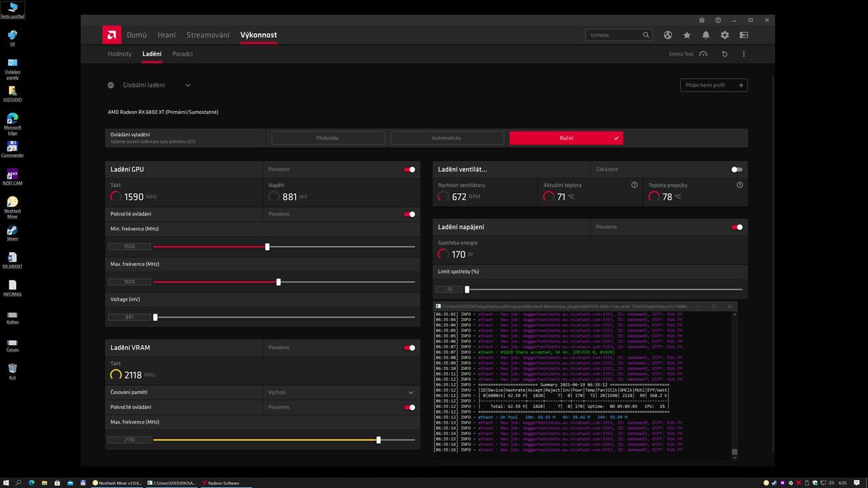Select the Výkonnost tab
The height and width of the screenshot is (488, 868).
tap(258, 35)
